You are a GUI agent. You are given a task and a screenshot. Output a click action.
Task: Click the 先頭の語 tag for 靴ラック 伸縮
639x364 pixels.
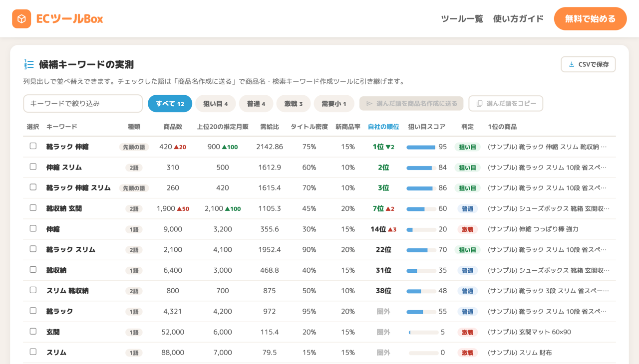click(x=134, y=147)
